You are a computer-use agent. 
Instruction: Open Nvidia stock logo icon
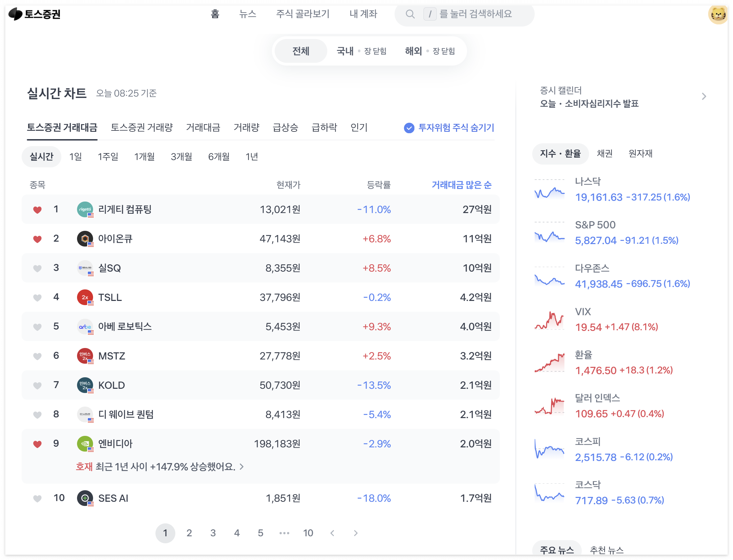tap(85, 444)
